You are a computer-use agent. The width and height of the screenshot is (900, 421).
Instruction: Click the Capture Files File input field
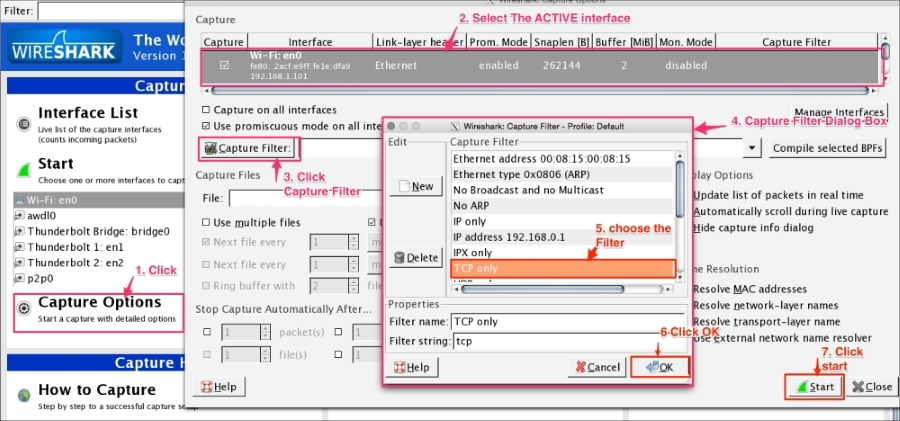(306, 198)
